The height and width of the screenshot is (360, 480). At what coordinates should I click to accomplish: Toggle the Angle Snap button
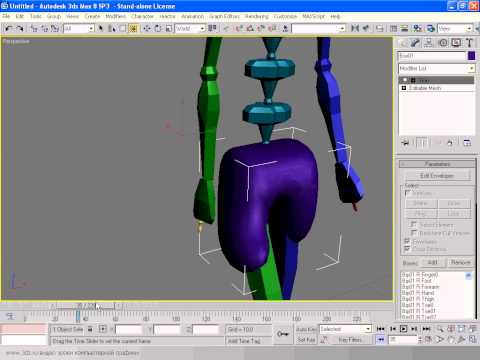tap(250, 29)
